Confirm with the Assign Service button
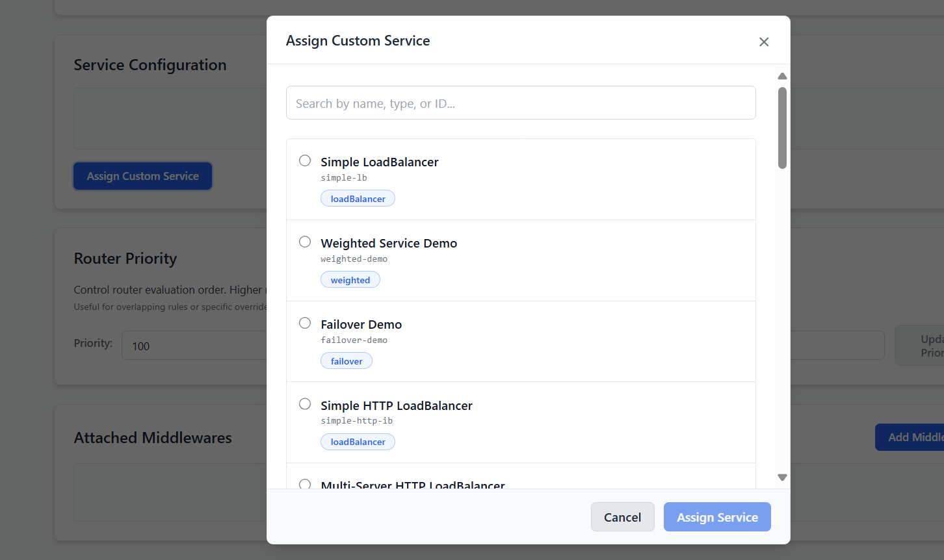The height and width of the screenshot is (560, 944). click(x=717, y=517)
